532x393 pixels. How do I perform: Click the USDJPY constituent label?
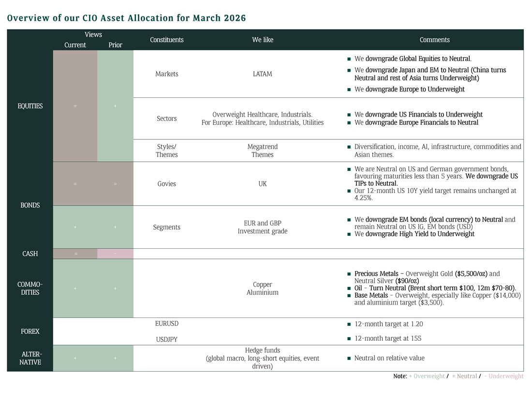click(x=166, y=339)
